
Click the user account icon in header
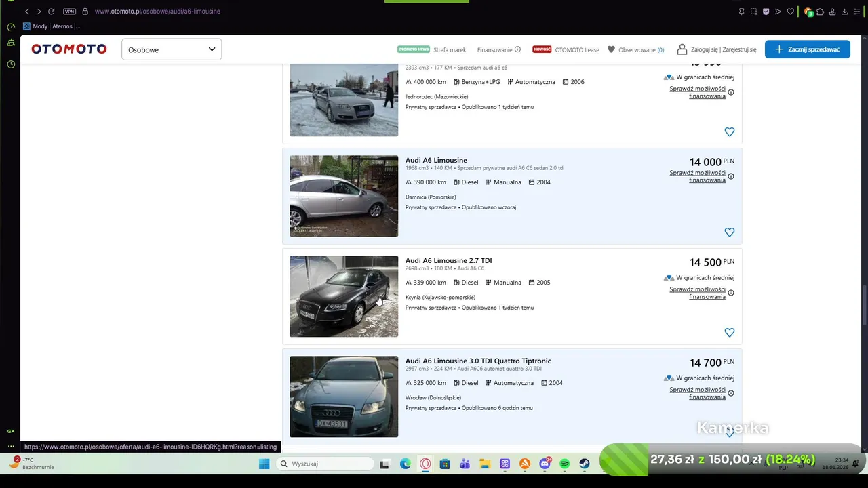tap(682, 49)
